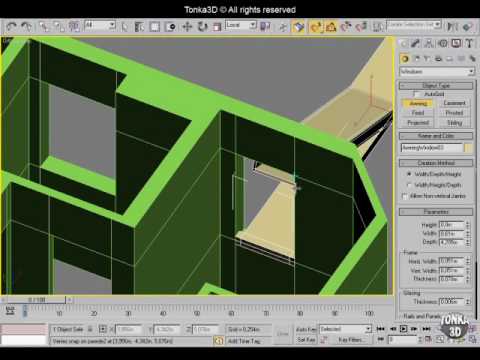Enable the AutoGrid checkbox

pos(416,94)
